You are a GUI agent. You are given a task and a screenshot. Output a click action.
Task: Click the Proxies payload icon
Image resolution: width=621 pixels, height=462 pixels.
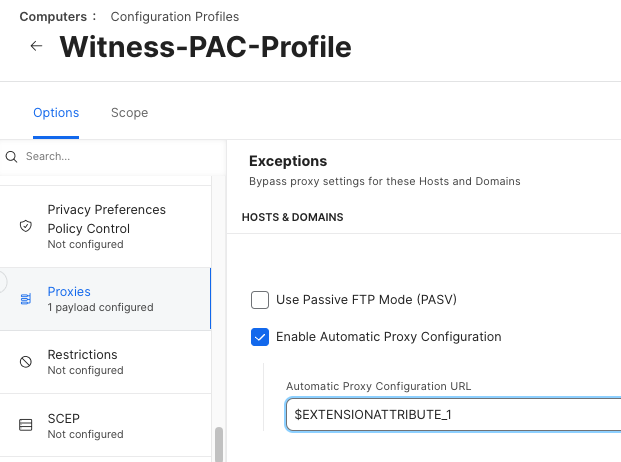[26, 299]
